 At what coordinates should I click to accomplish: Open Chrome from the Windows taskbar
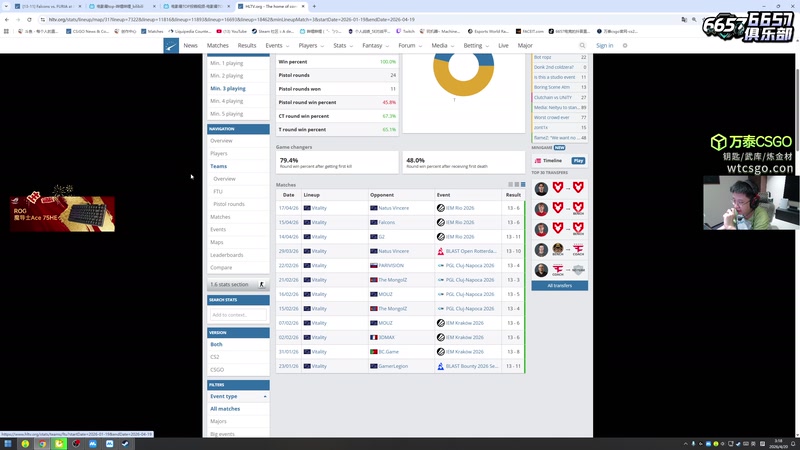click(x=42, y=444)
